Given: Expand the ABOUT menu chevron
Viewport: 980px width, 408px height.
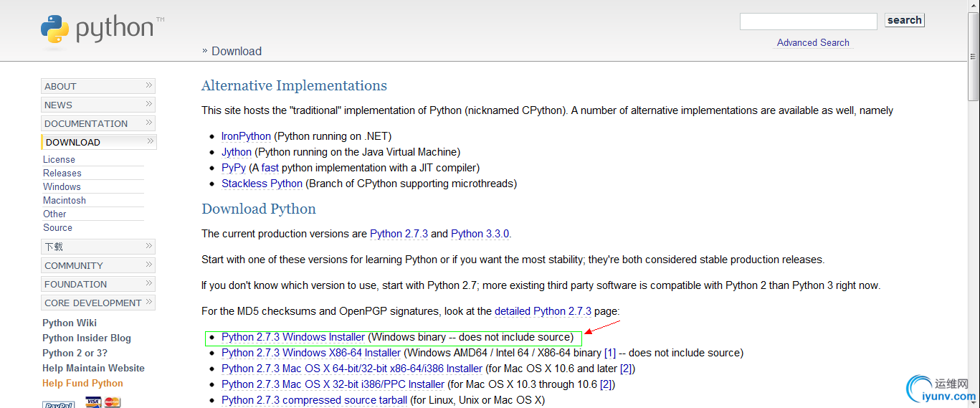Looking at the screenshot, I should tap(148, 85).
